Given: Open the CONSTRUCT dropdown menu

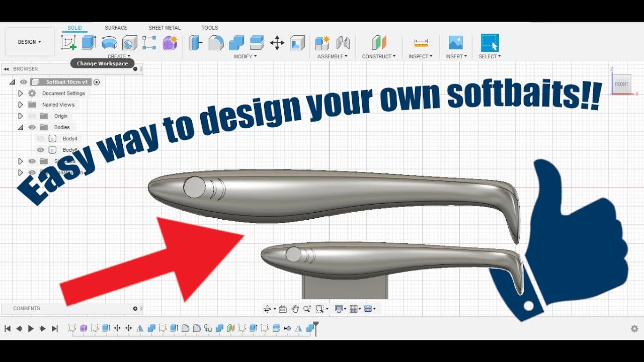Looking at the screenshot, I should click(379, 56).
